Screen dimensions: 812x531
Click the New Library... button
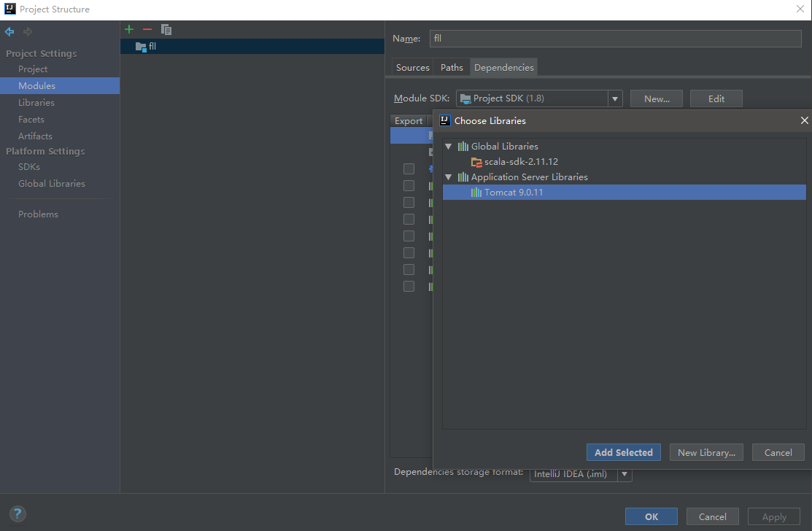point(706,452)
